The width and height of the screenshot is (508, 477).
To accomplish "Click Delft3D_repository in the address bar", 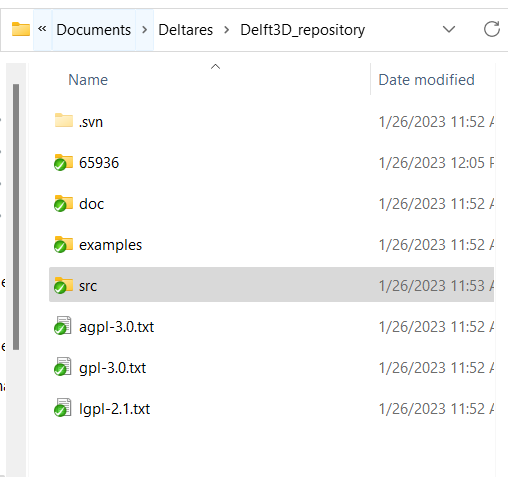I will [x=302, y=30].
